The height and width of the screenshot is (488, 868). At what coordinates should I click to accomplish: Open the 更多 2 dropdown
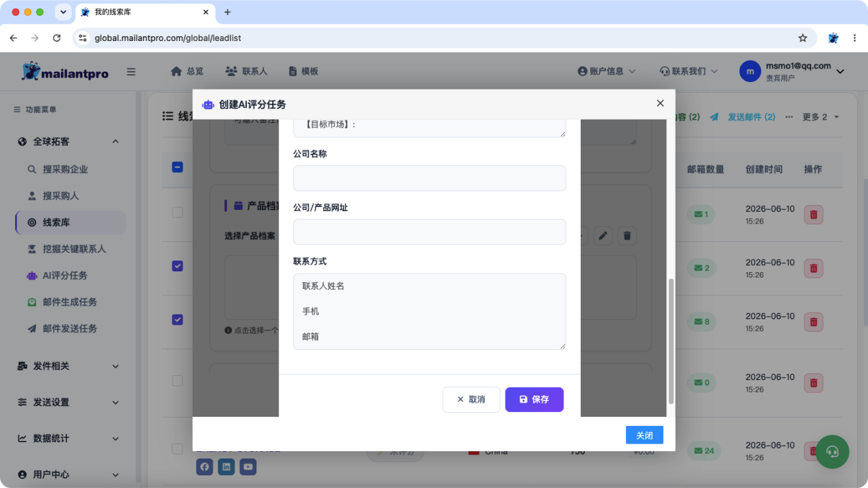pyautogui.click(x=820, y=117)
